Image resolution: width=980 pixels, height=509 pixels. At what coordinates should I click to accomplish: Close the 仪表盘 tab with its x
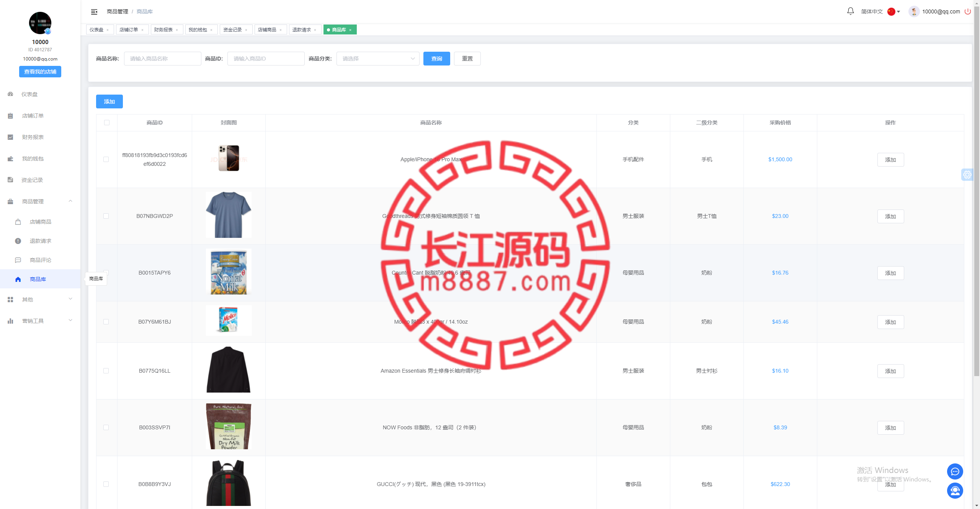point(108,30)
